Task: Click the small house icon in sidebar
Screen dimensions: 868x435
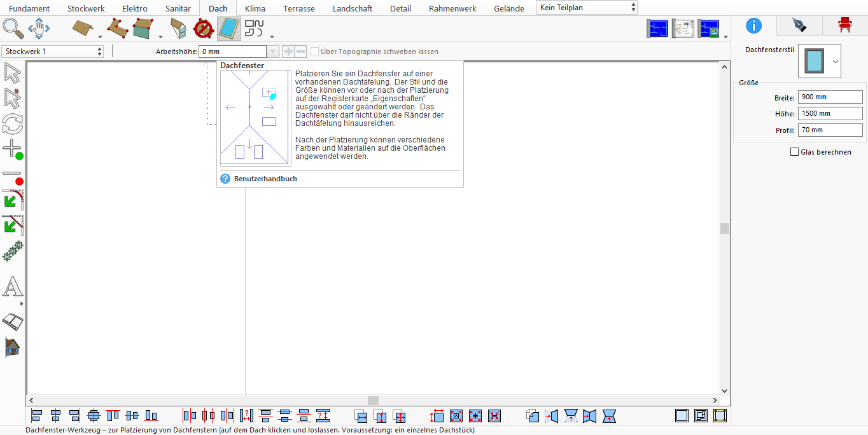Action: [13, 347]
